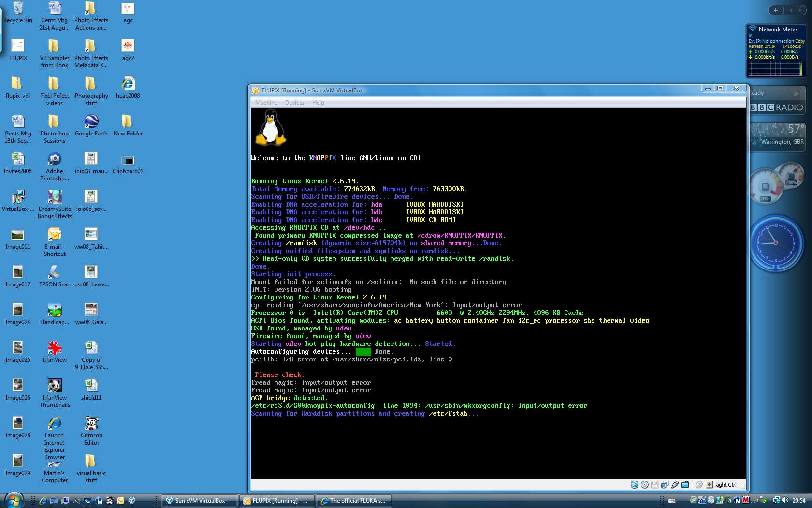Screen dimensions: 812x508
Task: Switch to The official FLUKA site taskbar button
Action: click(x=354, y=501)
